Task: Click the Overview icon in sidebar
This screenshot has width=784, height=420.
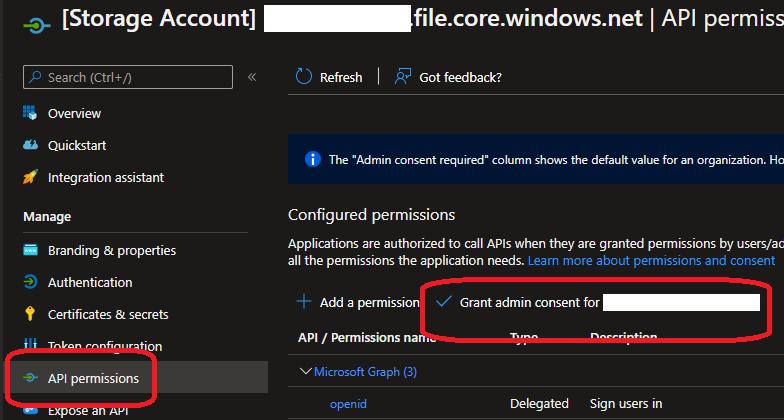Action: (x=30, y=113)
